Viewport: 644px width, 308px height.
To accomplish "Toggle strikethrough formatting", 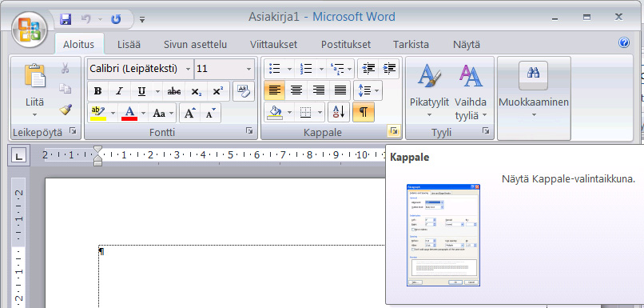I will point(174,91).
